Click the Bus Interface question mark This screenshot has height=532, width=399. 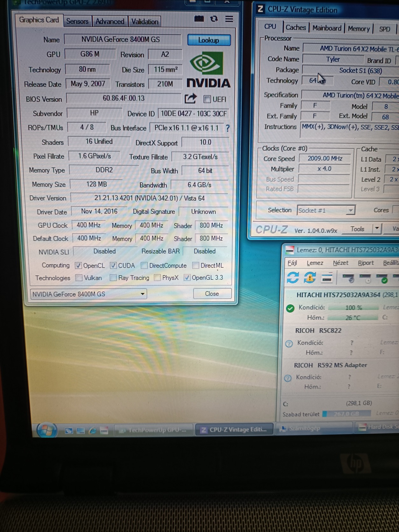pos(227,128)
